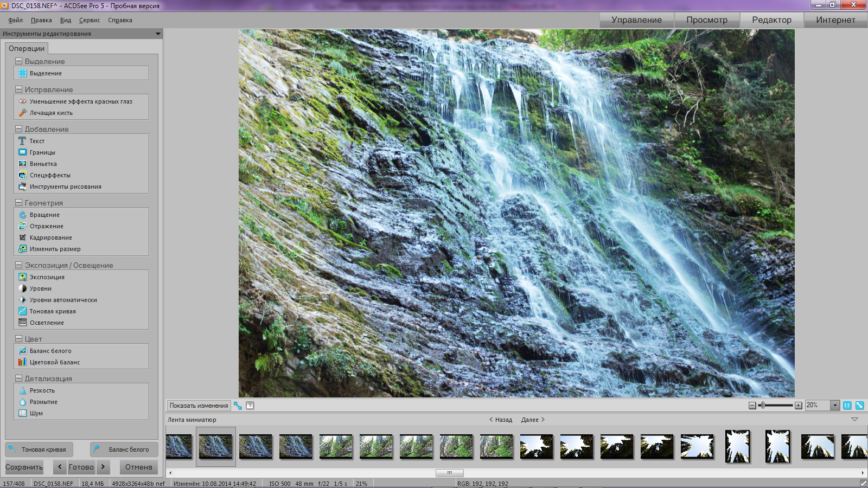Select first sky-through-trees thumbnail in filmstrip
The image size is (868, 488).
[x=537, y=446]
